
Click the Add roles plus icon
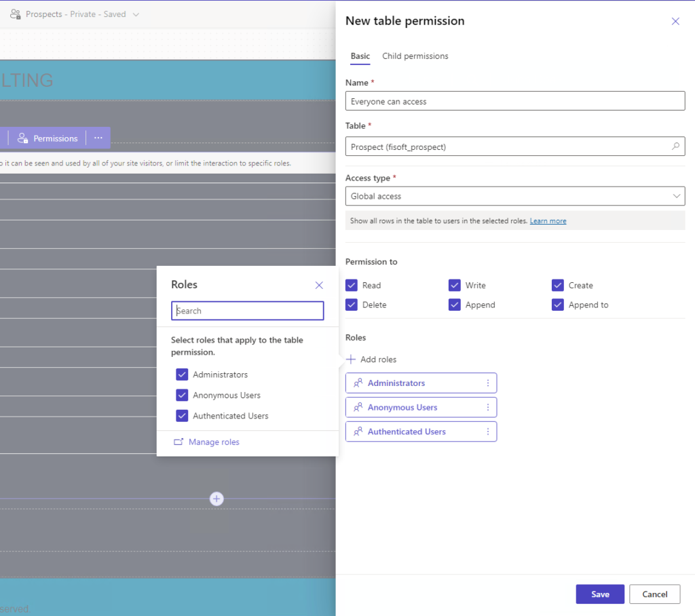pyautogui.click(x=352, y=359)
